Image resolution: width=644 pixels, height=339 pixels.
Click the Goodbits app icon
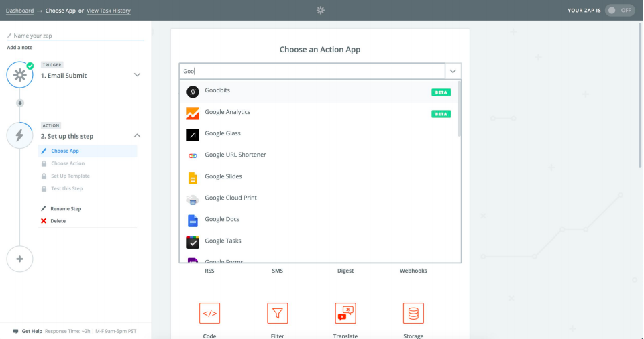coord(193,92)
